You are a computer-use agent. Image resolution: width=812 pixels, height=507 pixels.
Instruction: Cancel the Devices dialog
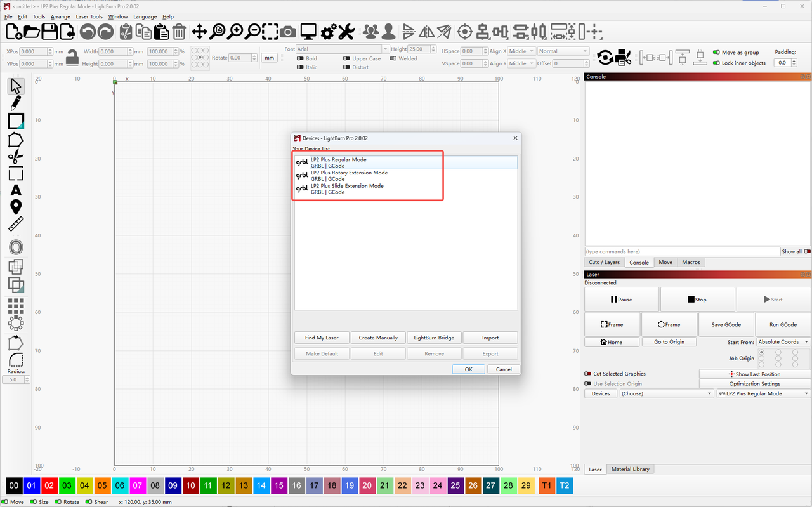point(504,369)
